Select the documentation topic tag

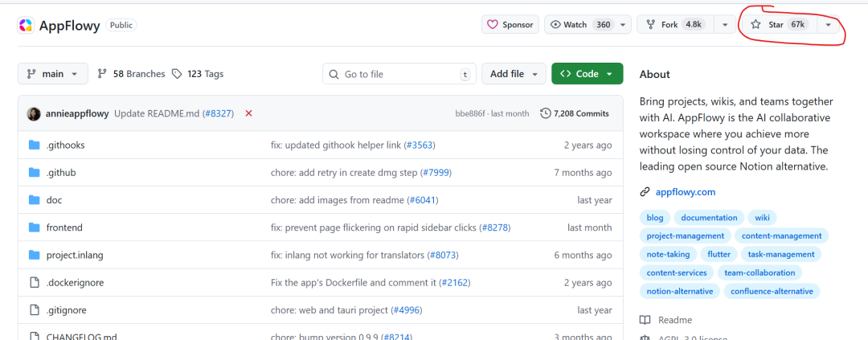point(709,218)
